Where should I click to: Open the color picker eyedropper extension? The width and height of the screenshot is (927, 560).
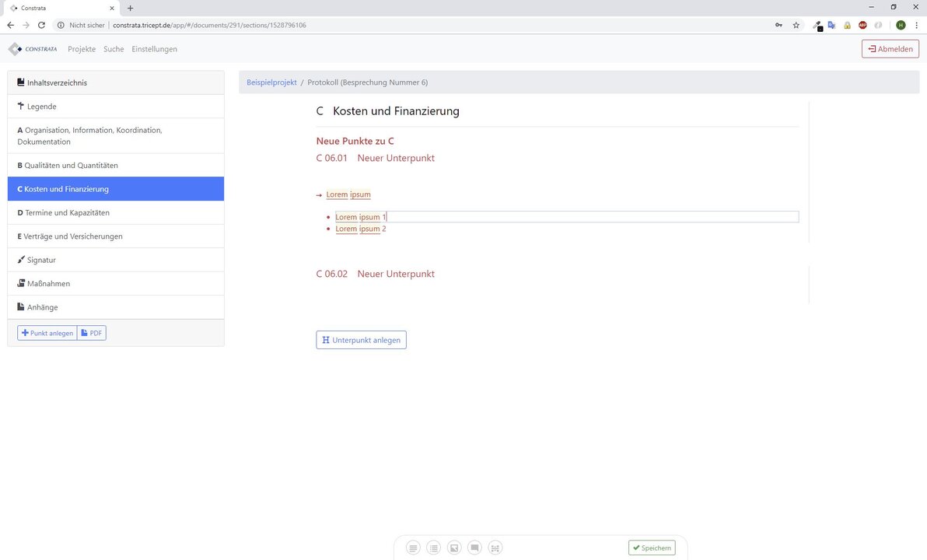817,25
